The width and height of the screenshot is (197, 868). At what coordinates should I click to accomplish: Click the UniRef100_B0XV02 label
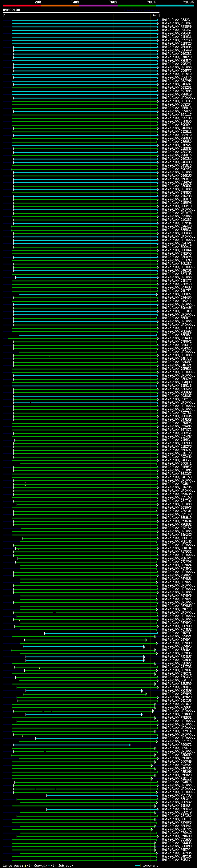pos(177,765)
